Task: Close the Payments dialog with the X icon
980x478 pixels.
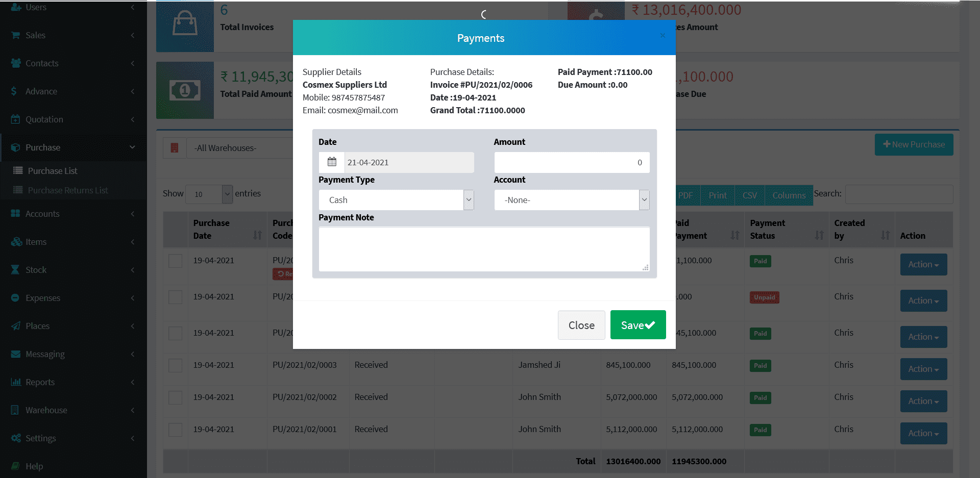Action: (x=663, y=35)
